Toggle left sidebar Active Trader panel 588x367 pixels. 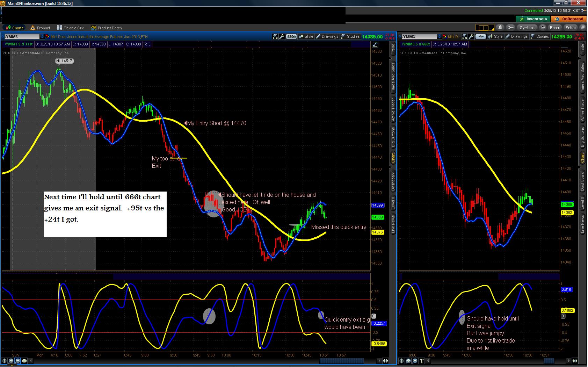(393, 110)
